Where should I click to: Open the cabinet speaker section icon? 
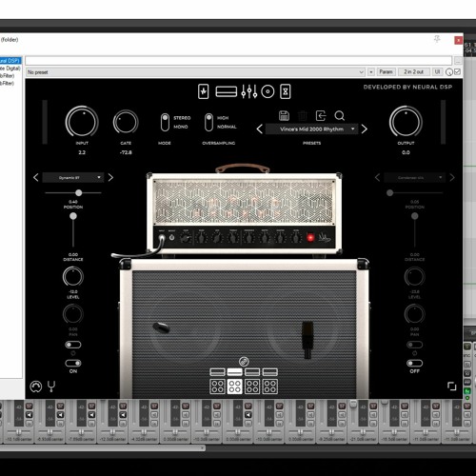[268, 91]
